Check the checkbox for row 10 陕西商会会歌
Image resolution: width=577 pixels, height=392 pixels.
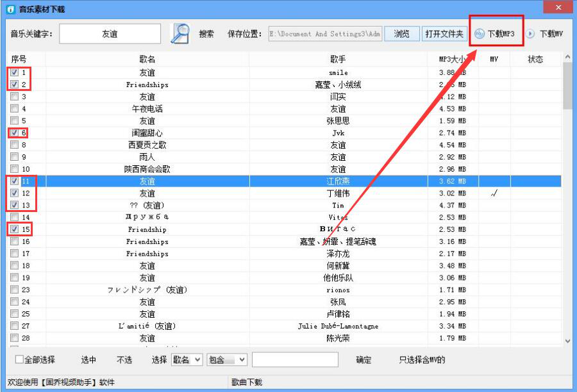pos(14,168)
